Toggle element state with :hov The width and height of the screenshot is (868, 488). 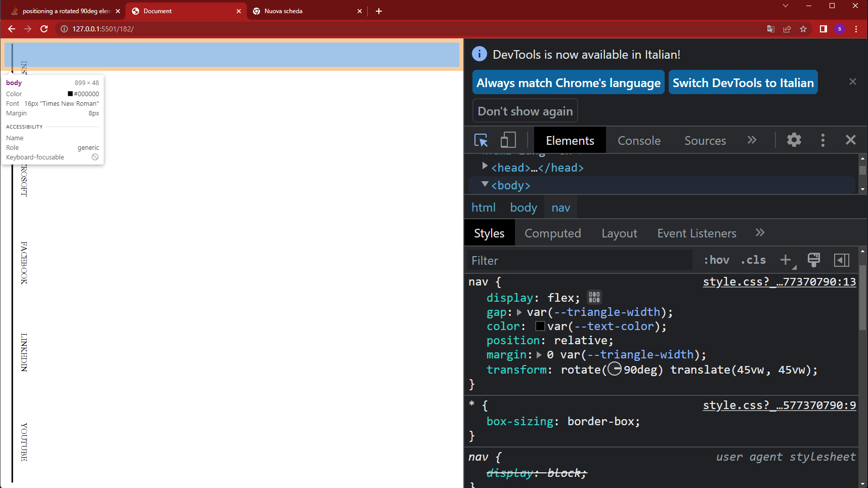(x=717, y=260)
